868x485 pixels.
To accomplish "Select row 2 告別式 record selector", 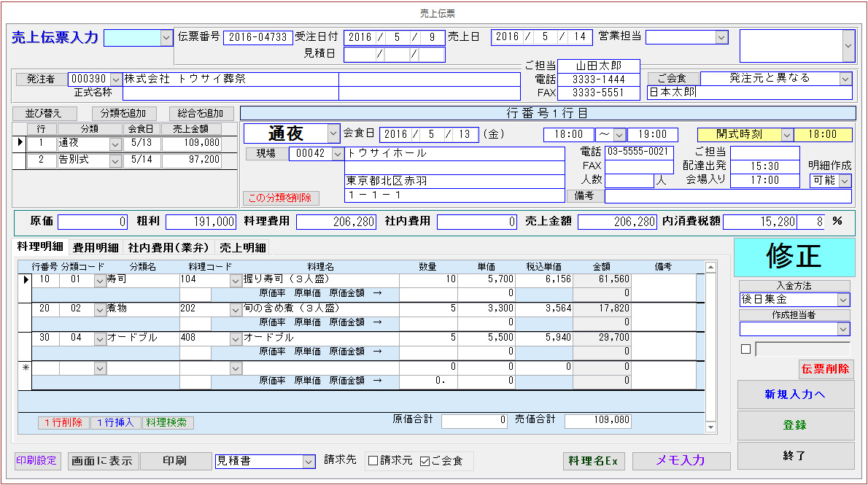I will click(x=19, y=160).
